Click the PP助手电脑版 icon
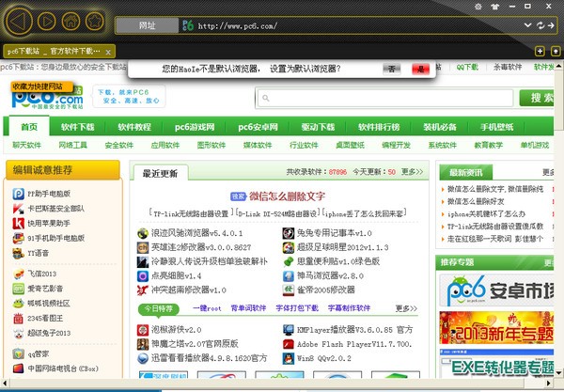Screen dimensions: 564x392 19,194
